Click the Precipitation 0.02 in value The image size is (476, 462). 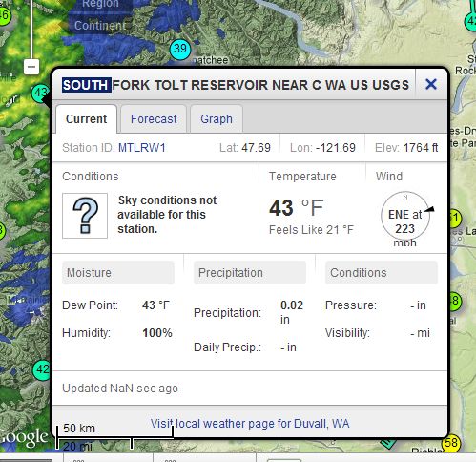click(292, 312)
